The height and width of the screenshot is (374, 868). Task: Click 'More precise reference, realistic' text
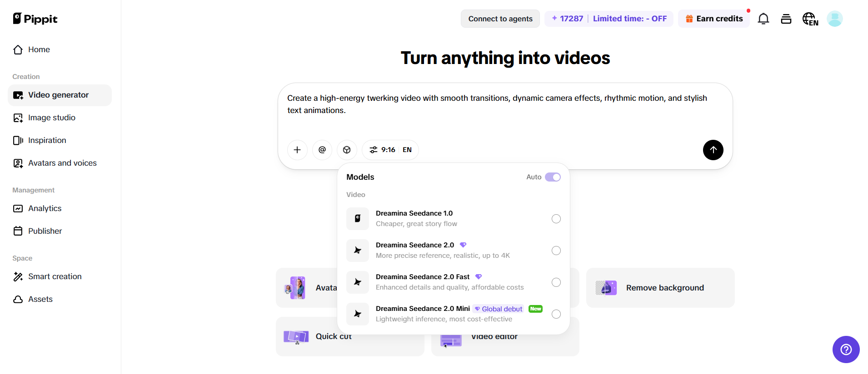(x=443, y=256)
